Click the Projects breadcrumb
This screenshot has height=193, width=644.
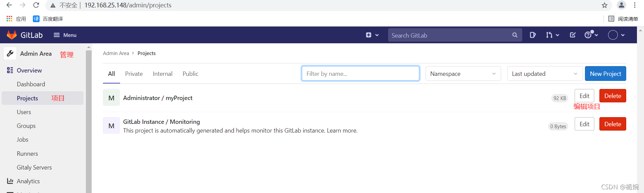(x=147, y=53)
